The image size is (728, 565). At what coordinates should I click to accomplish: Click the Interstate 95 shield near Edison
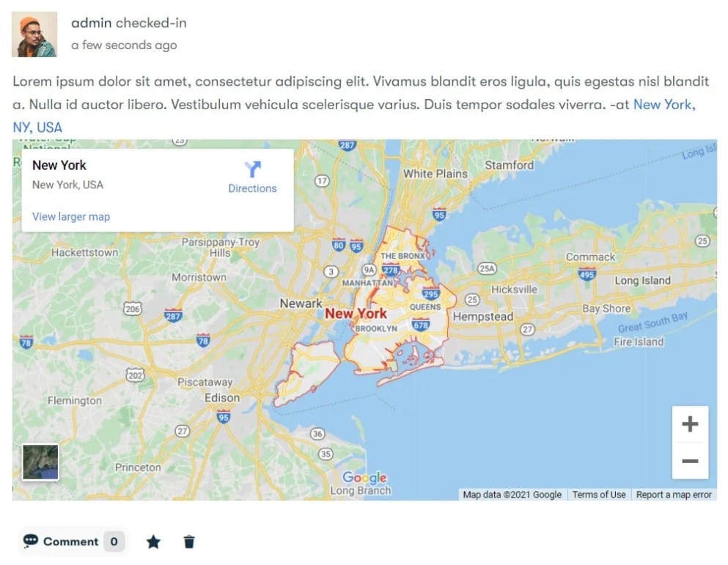click(224, 416)
